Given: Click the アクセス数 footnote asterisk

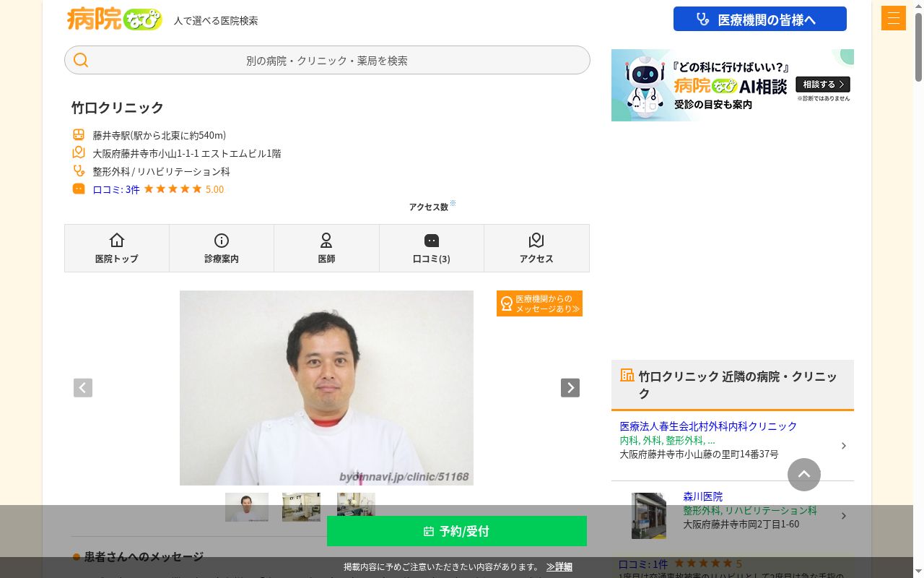Looking at the screenshot, I should [453, 203].
